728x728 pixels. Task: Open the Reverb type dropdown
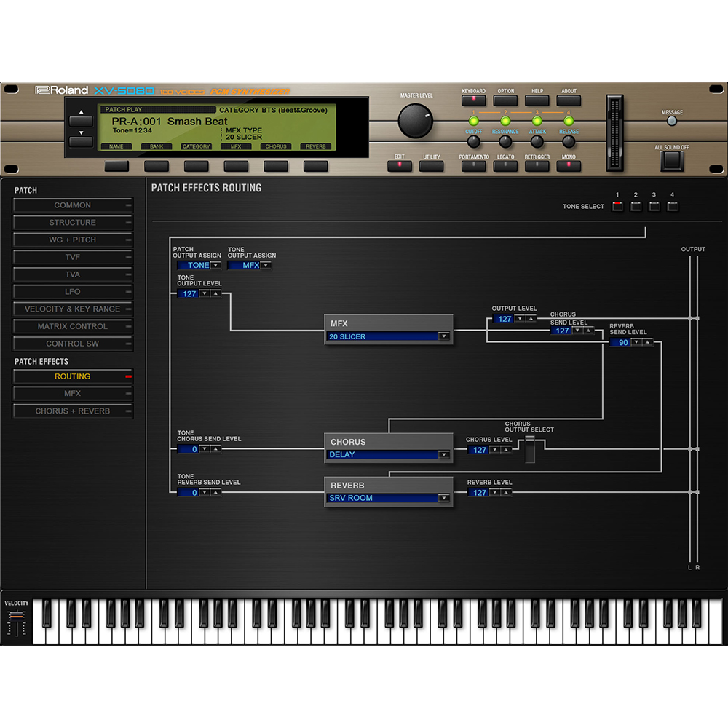pyautogui.click(x=444, y=498)
